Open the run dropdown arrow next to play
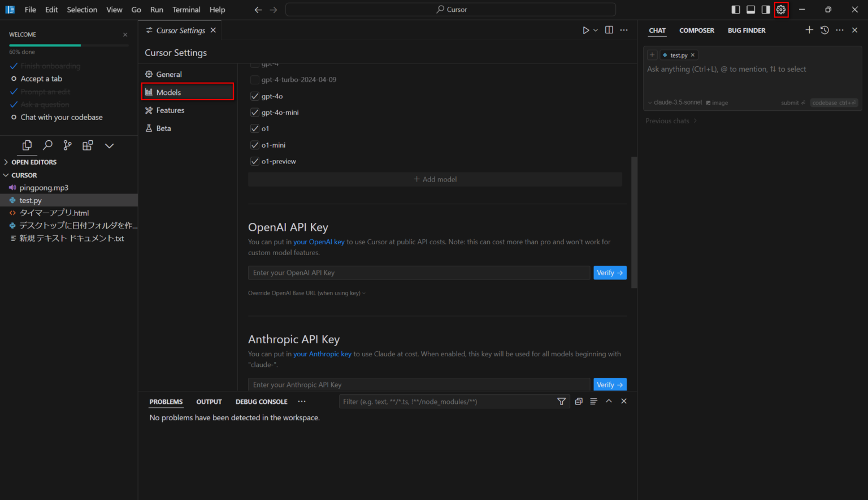 tap(596, 31)
